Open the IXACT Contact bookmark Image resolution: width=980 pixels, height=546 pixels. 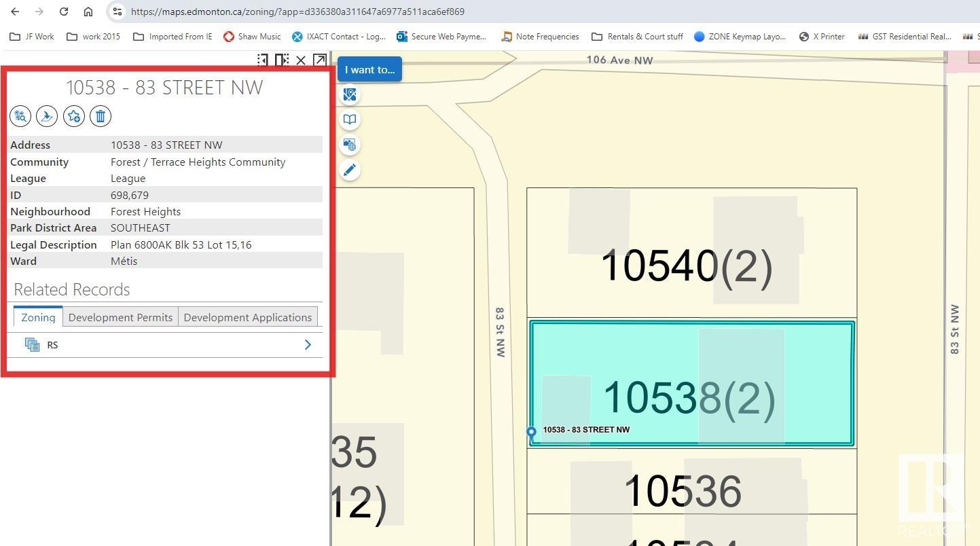point(339,37)
